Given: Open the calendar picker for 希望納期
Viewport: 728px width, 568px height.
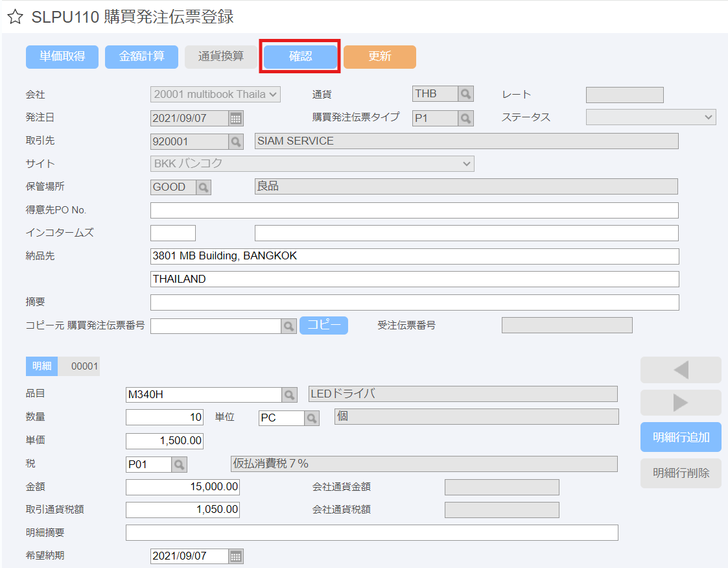Looking at the screenshot, I should pyautogui.click(x=236, y=556).
